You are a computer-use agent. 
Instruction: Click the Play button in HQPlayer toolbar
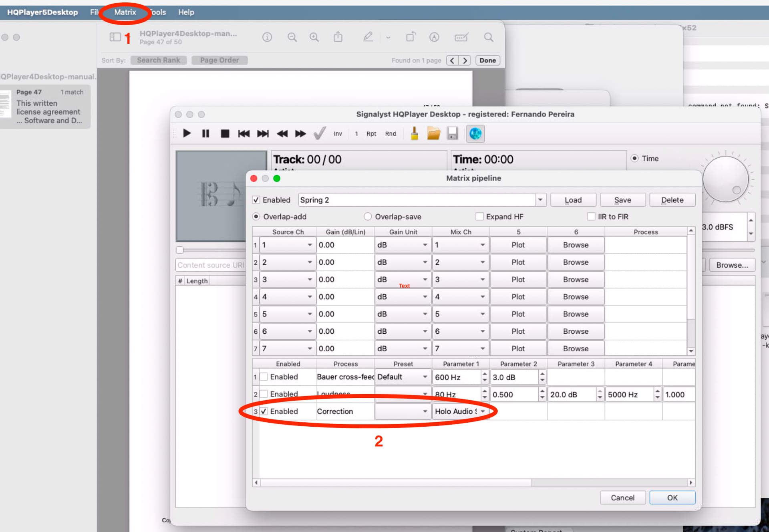pos(187,133)
